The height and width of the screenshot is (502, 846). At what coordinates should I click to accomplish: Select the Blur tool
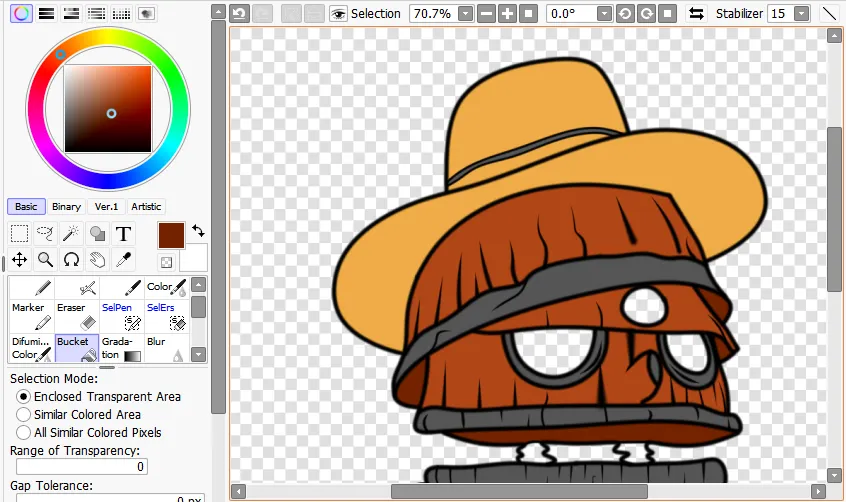point(167,348)
